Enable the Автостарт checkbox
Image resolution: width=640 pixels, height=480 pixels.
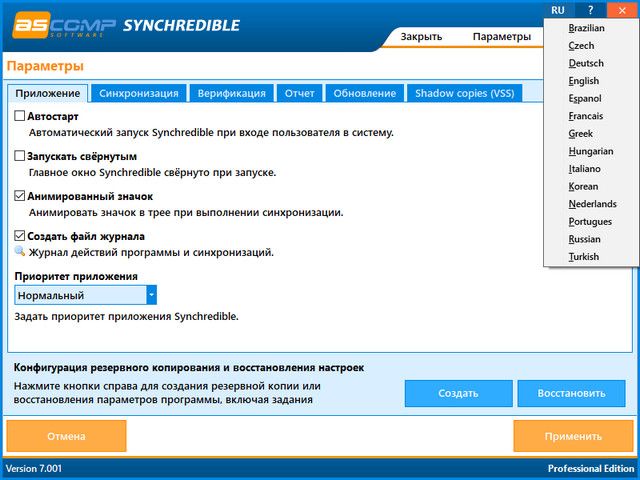point(20,117)
